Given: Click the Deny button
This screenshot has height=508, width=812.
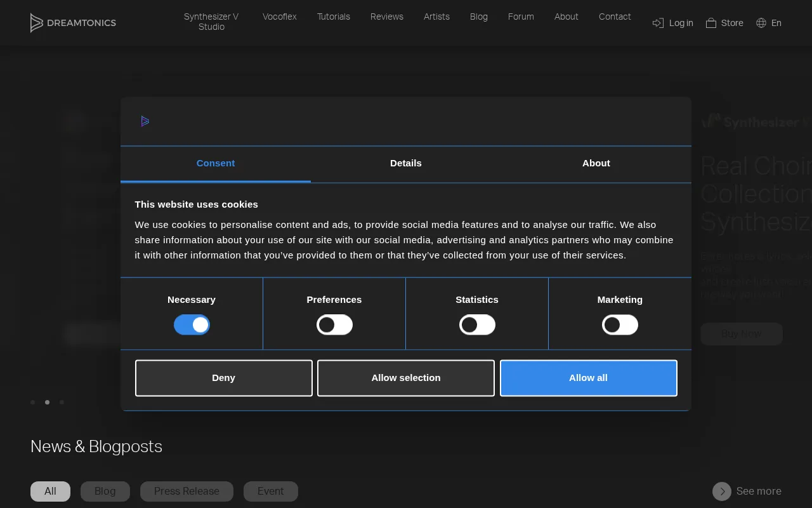Looking at the screenshot, I should [224, 378].
